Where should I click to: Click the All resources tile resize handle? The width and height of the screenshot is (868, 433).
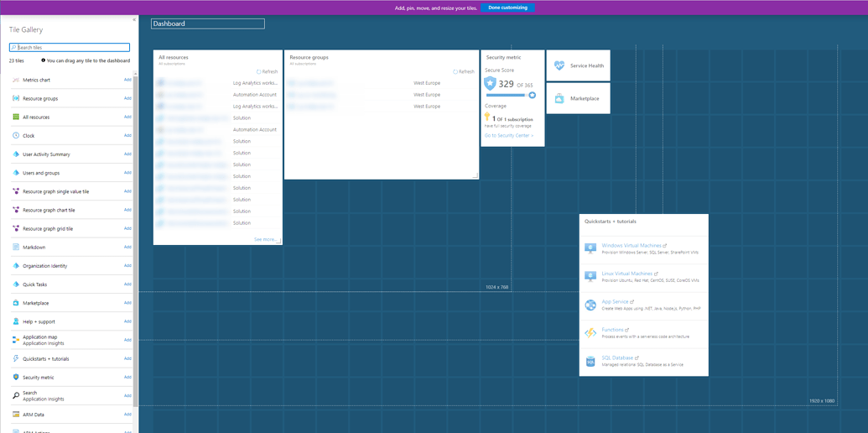click(x=278, y=241)
